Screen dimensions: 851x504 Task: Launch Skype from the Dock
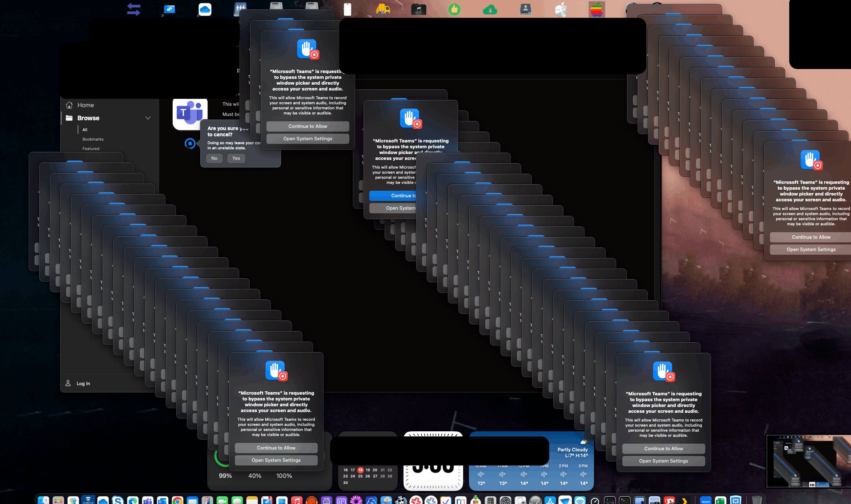(118, 500)
